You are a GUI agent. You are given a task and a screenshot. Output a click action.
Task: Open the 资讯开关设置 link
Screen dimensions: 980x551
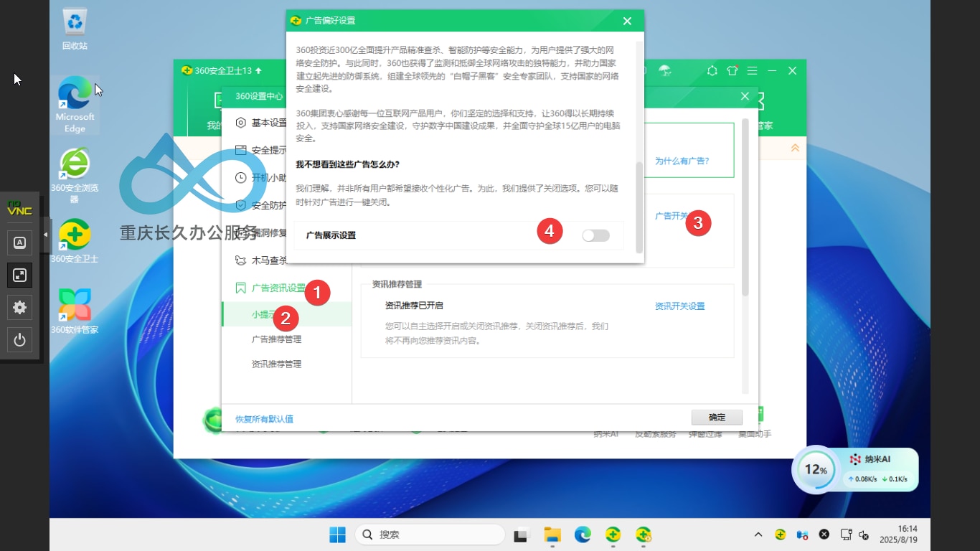(679, 306)
